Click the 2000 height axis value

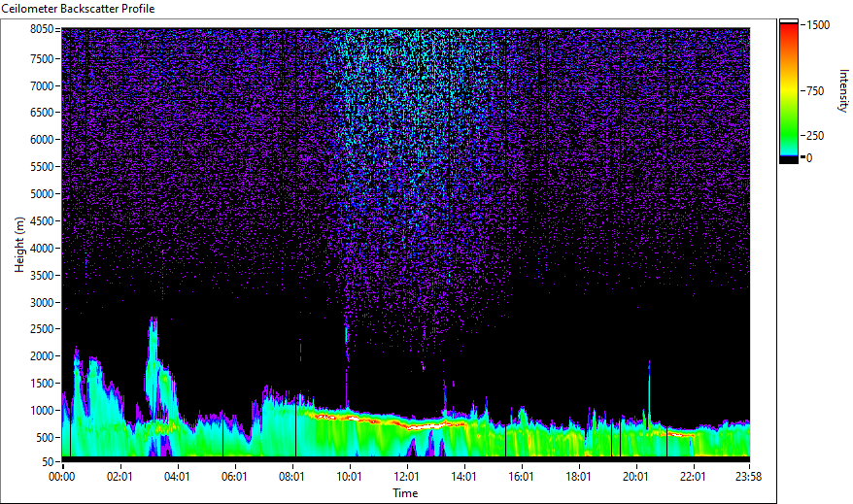tap(42, 356)
